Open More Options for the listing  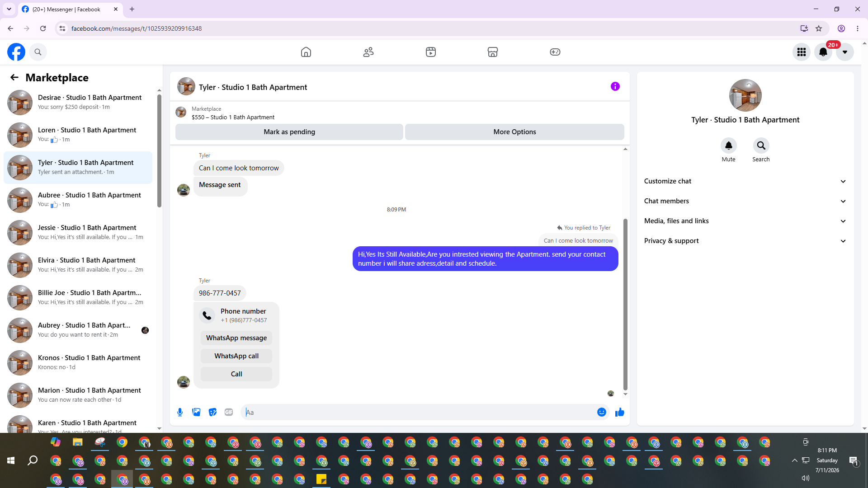[x=514, y=132]
